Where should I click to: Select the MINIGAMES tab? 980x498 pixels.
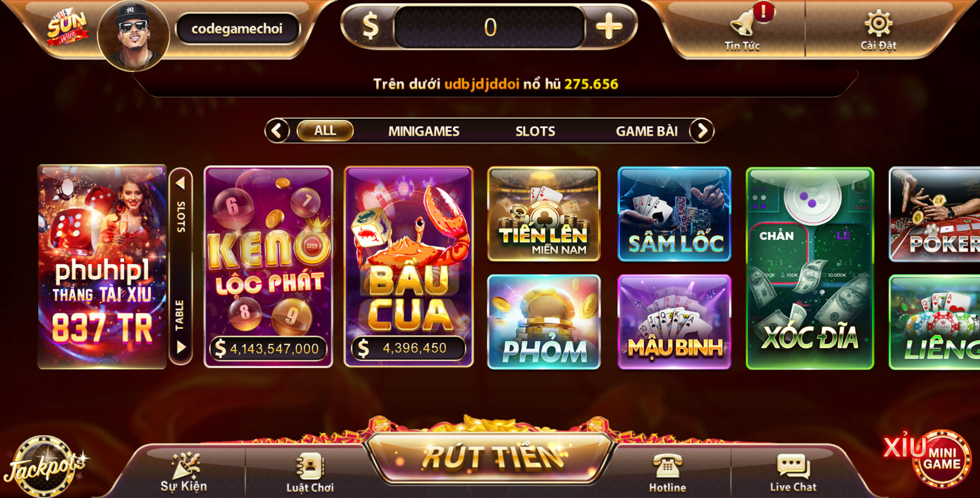pyautogui.click(x=424, y=131)
